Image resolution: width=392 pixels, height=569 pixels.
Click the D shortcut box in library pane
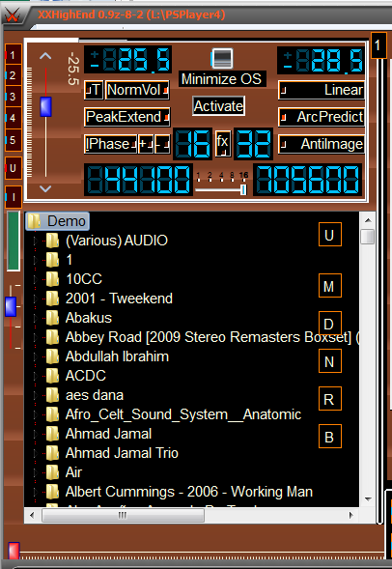coord(330,323)
